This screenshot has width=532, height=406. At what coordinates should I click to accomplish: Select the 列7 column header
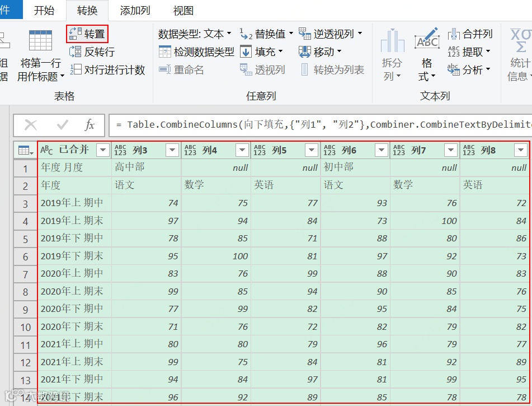coord(425,150)
